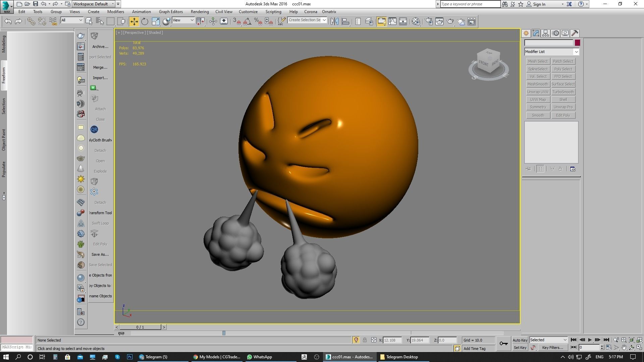Open the Rendering menu
This screenshot has width=644, height=362.
[200, 11]
